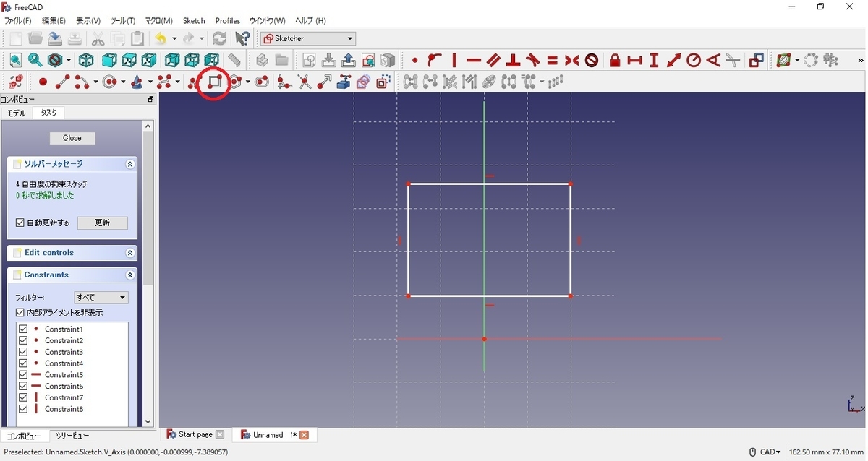Click the What's This help icon
The image size is (868, 461).
click(243, 38)
